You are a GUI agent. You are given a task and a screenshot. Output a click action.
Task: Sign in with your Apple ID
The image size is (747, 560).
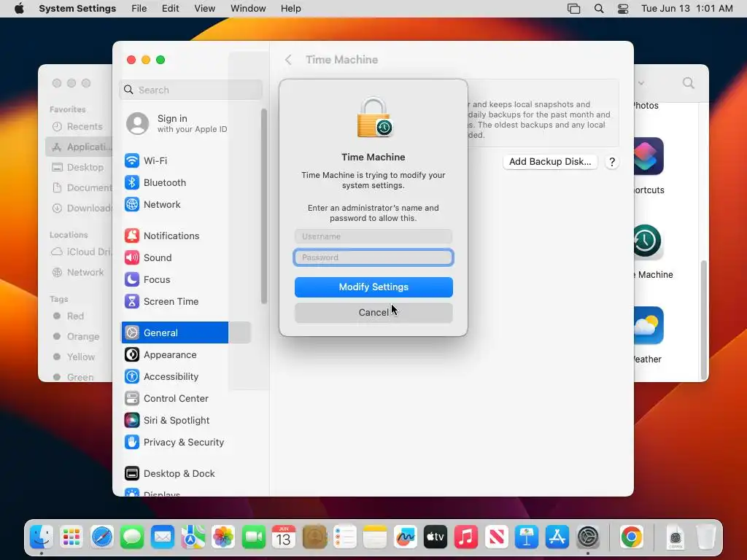pyautogui.click(x=177, y=123)
